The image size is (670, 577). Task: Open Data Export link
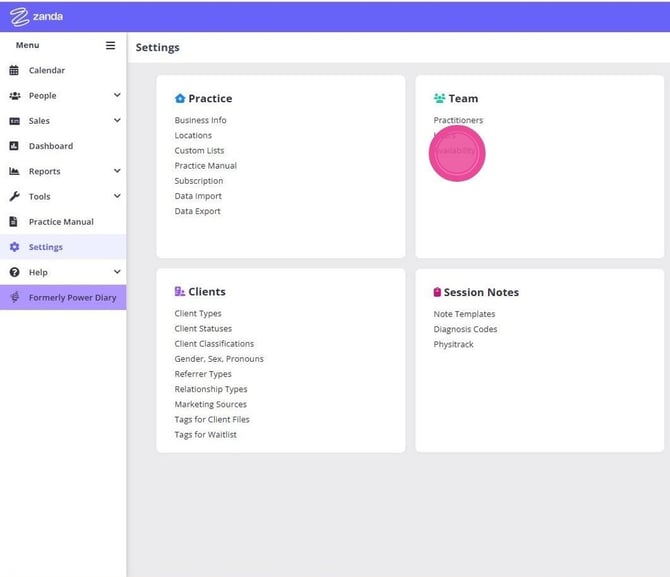(x=197, y=211)
